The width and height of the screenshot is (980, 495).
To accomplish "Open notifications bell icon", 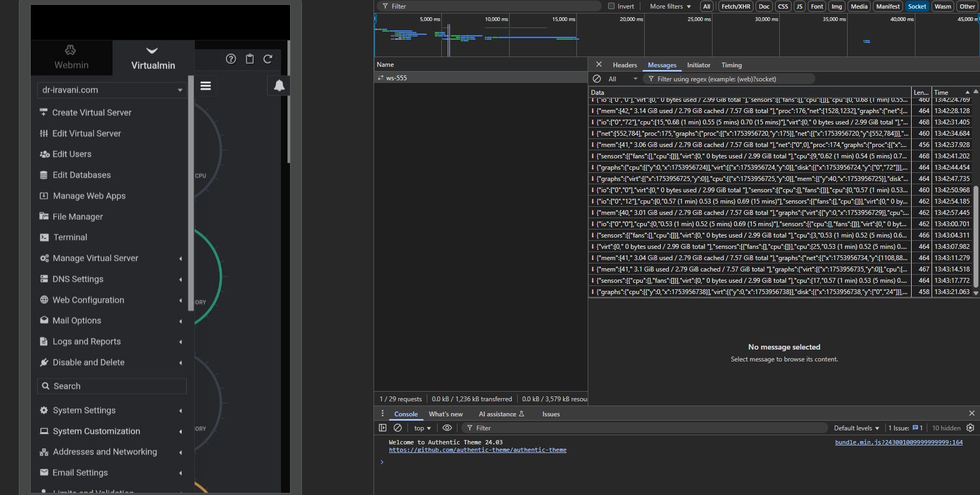I will [279, 86].
